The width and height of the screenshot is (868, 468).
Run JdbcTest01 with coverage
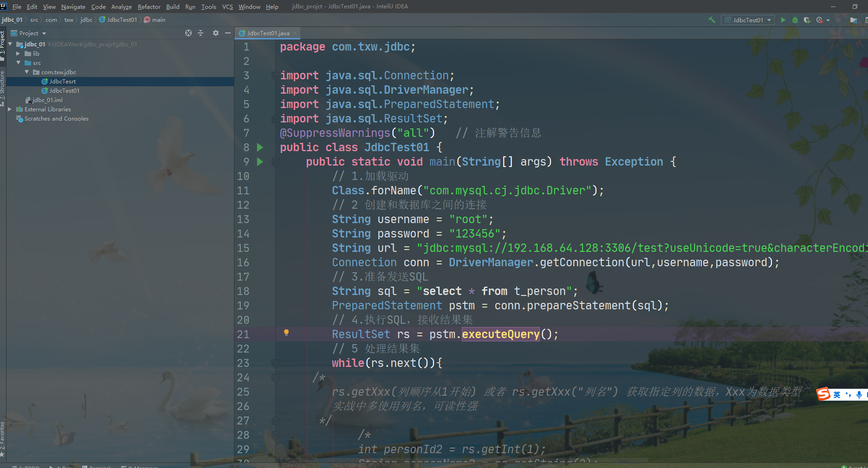pyautogui.click(x=807, y=20)
